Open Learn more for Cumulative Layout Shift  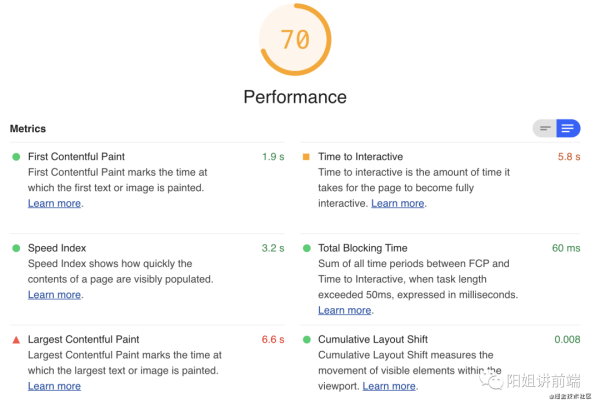tap(389, 386)
